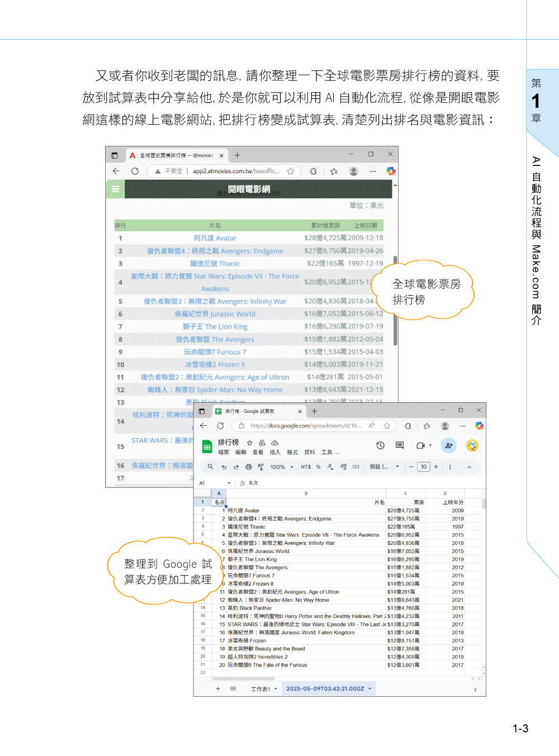Open the meeting camera dropdown arrow in Sheets

click(x=430, y=445)
